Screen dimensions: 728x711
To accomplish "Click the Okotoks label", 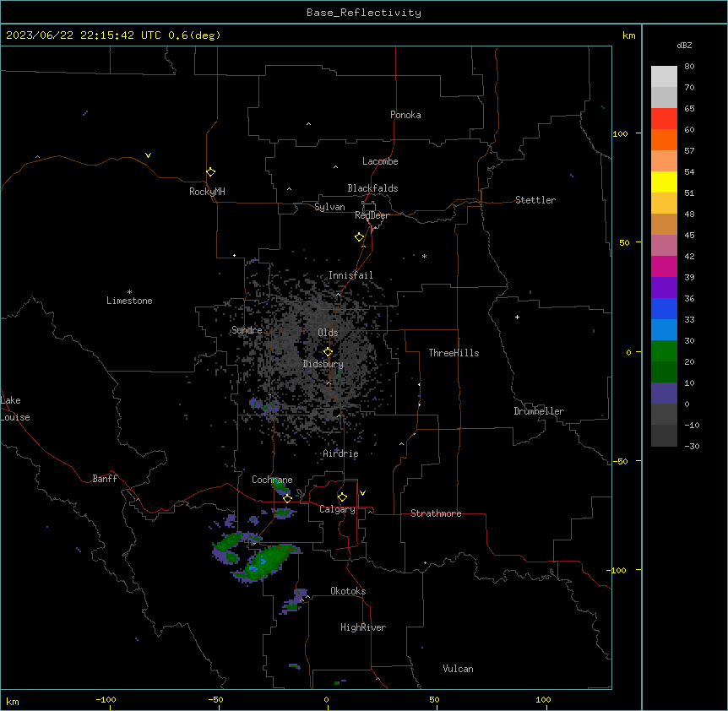I will click(x=348, y=591).
